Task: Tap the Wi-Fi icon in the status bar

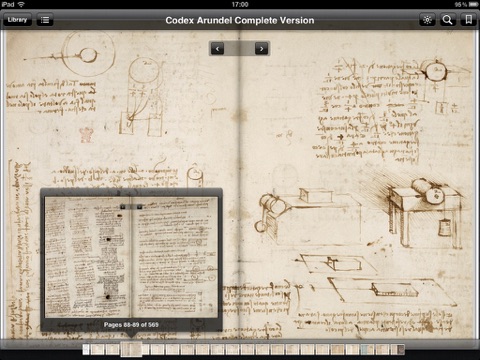Action: coord(21,4)
